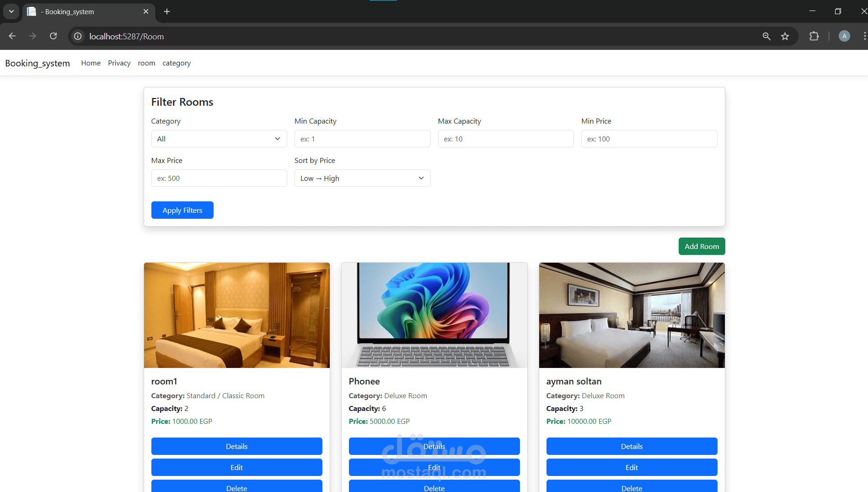868x492 pixels.
Task: Open the zoom magnifier in the address bar
Action: pyautogui.click(x=766, y=36)
